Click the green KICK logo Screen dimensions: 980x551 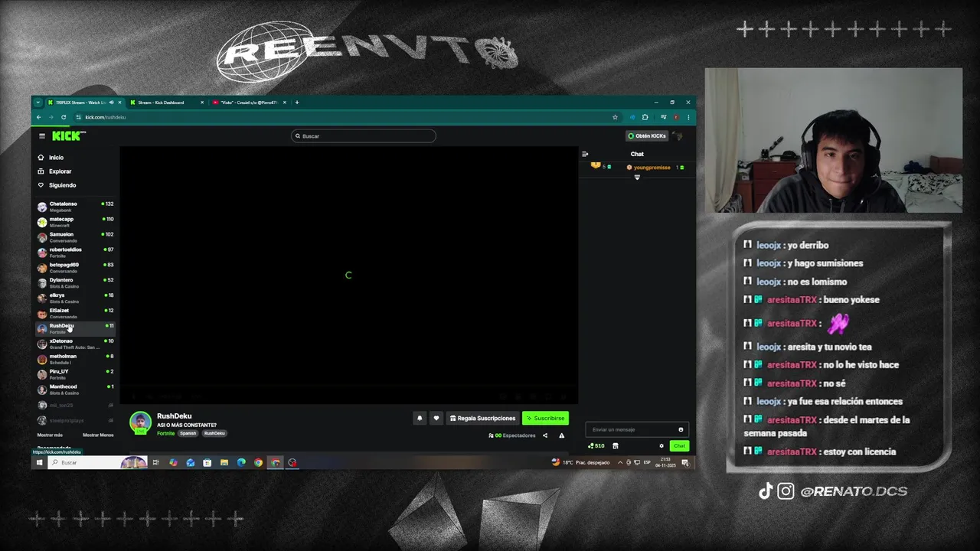pyautogui.click(x=68, y=135)
